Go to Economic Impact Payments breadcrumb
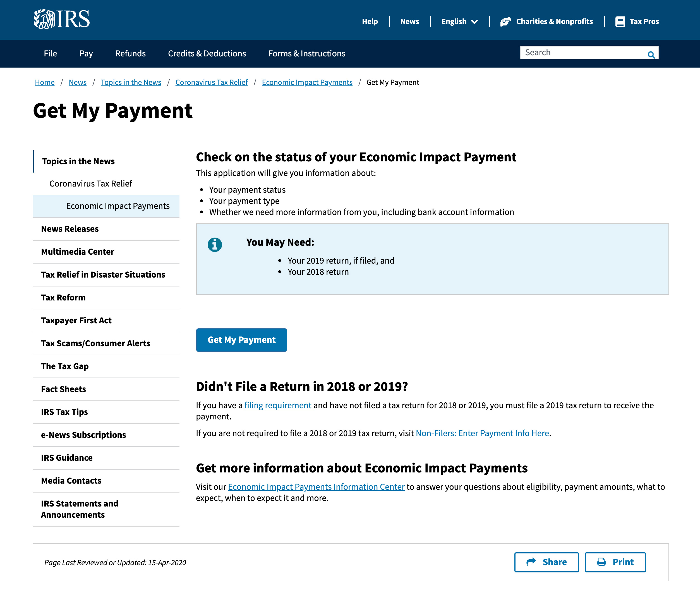Image resolution: width=700 pixels, height=590 pixels. 307,82
